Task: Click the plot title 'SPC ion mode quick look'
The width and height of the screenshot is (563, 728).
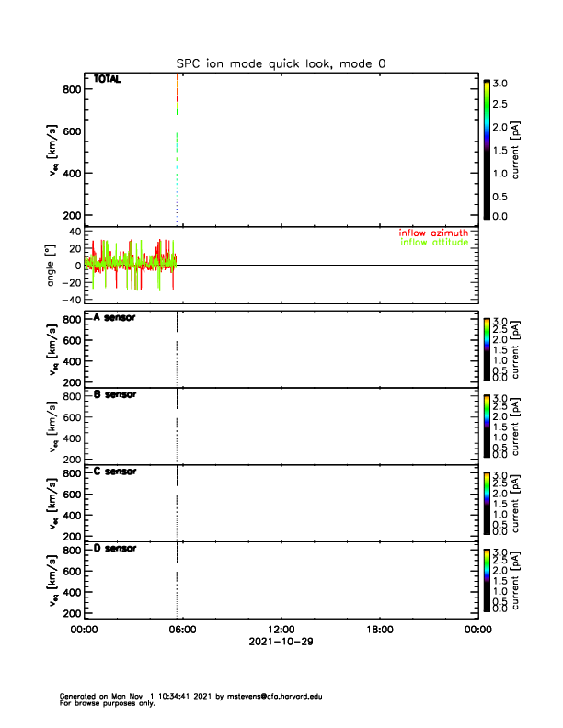Action: (x=281, y=63)
